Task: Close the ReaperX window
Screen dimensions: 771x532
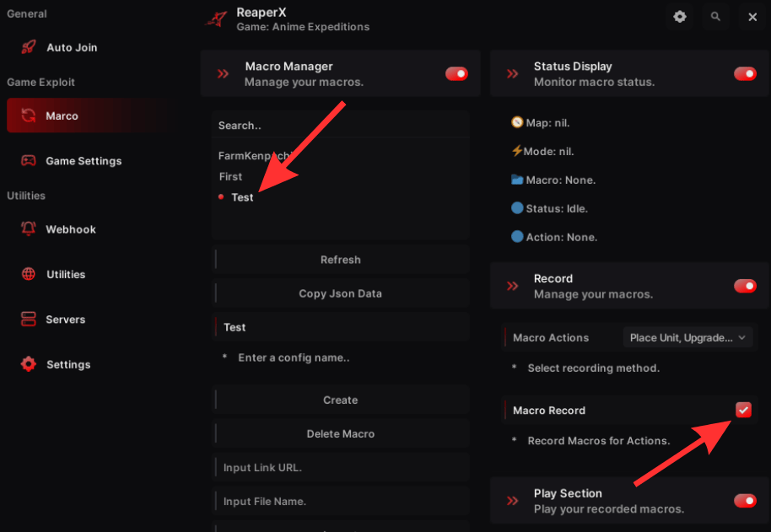Action: 752,17
